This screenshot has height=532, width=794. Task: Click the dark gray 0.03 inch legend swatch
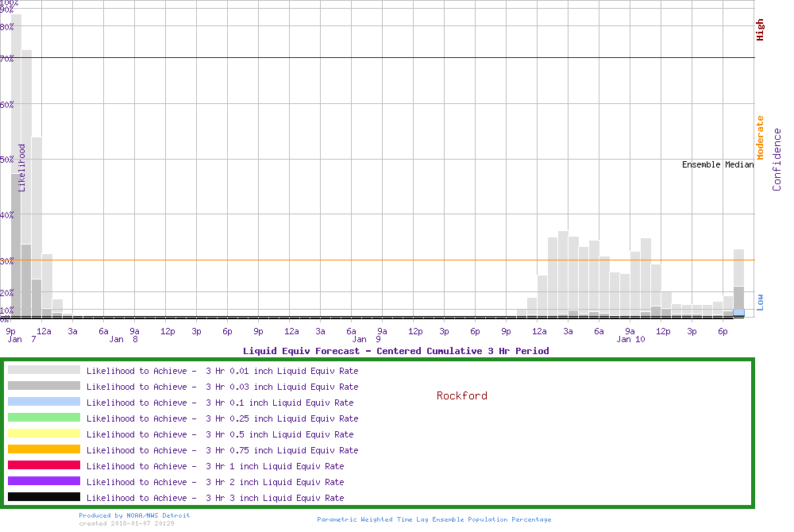click(44, 386)
